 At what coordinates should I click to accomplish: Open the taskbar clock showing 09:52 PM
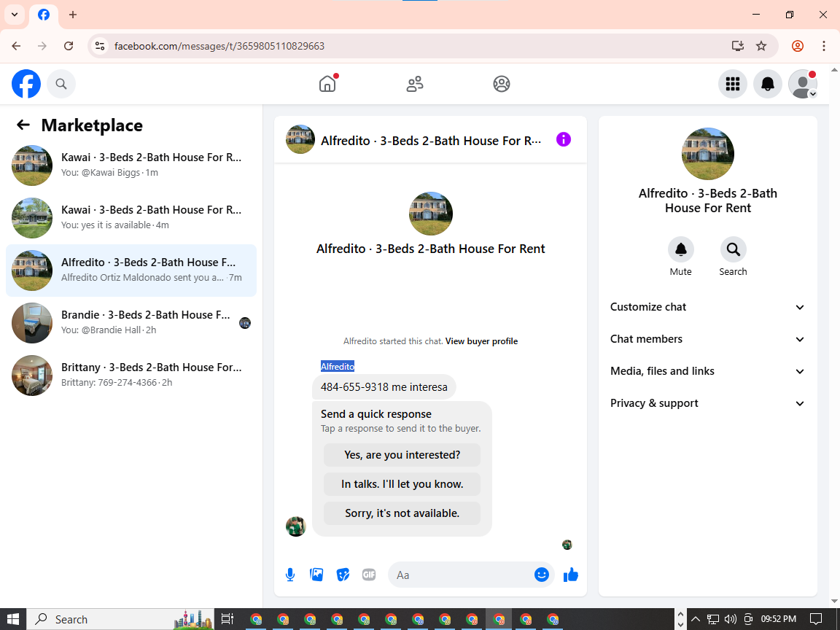point(779,619)
